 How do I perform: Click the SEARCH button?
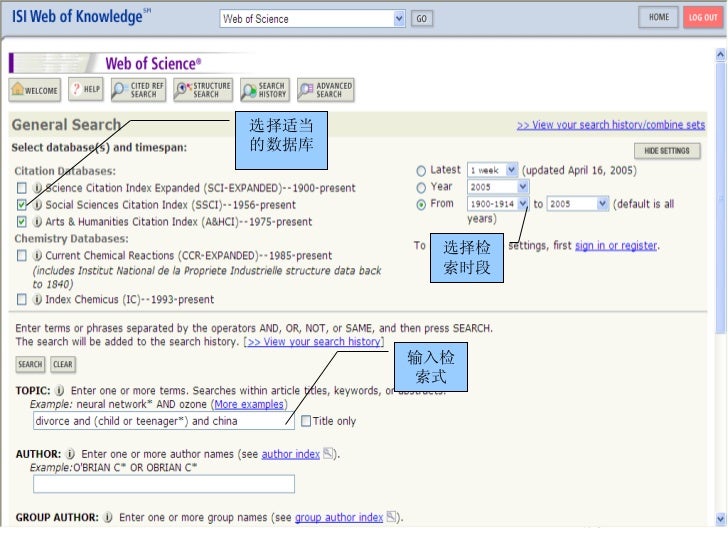coord(30,364)
